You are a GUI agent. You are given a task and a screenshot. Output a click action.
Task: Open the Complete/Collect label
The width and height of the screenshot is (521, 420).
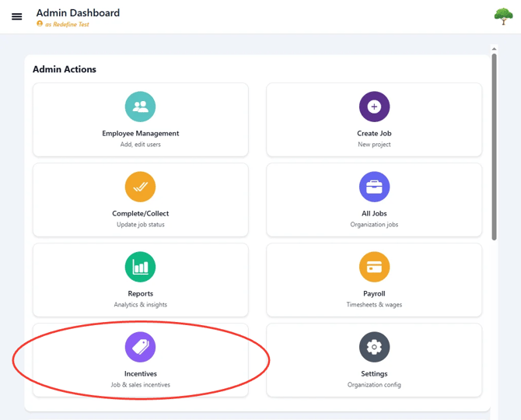click(141, 213)
